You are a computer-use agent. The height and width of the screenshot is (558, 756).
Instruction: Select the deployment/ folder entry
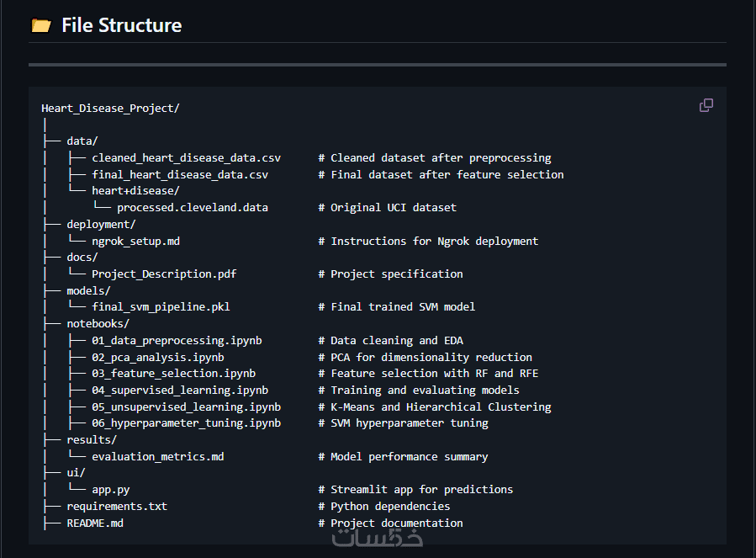101,224
